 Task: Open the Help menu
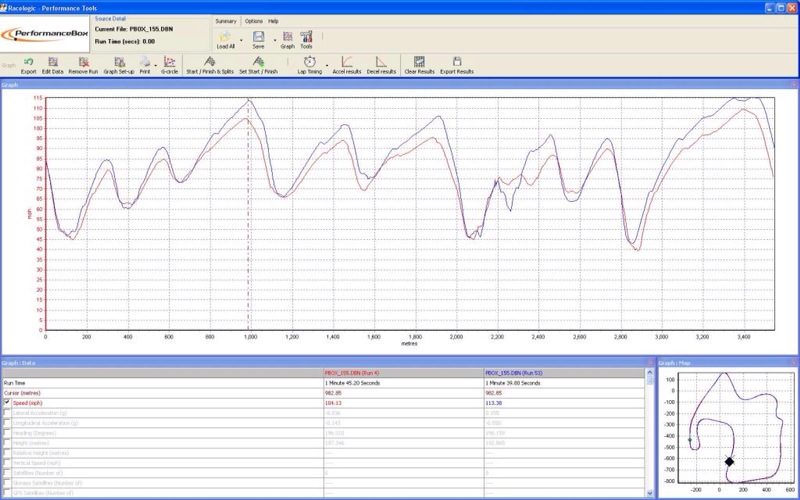coord(273,20)
